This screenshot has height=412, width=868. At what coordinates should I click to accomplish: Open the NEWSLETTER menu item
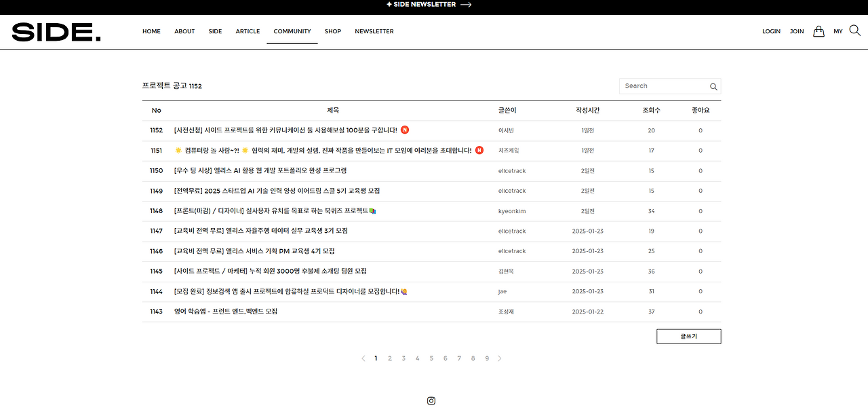click(374, 31)
